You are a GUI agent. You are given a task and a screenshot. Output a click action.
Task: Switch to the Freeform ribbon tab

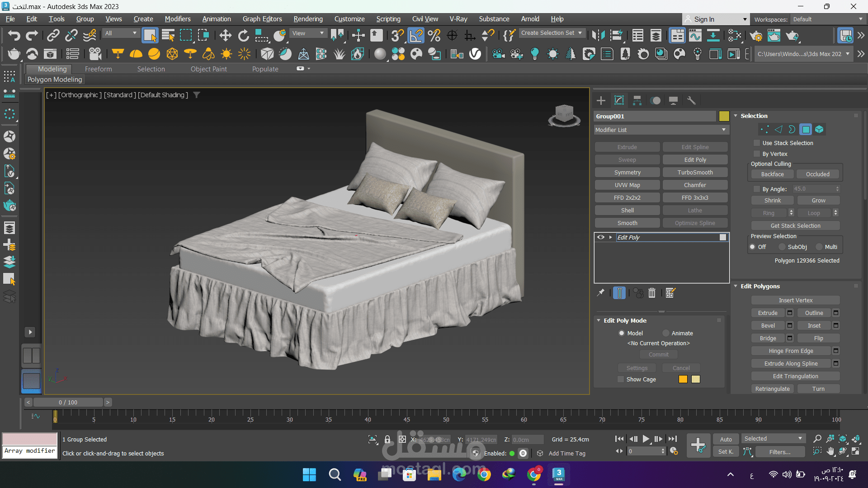coord(98,69)
